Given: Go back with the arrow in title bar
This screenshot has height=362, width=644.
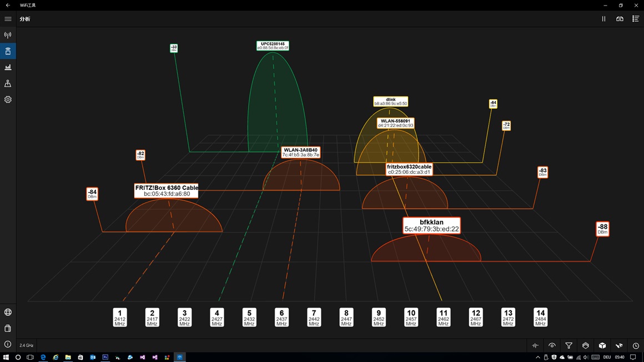Looking at the screenshot, I should coord(8,6).
